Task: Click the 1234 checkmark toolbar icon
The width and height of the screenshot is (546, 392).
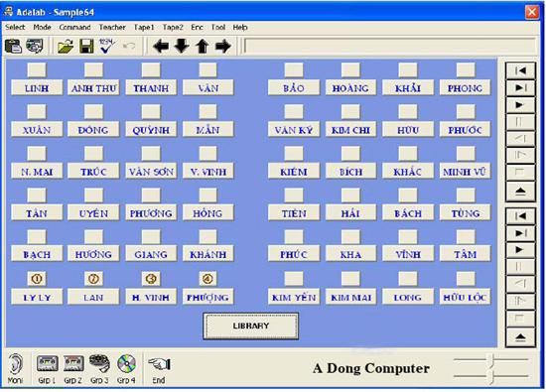Action: pos(107,46)
